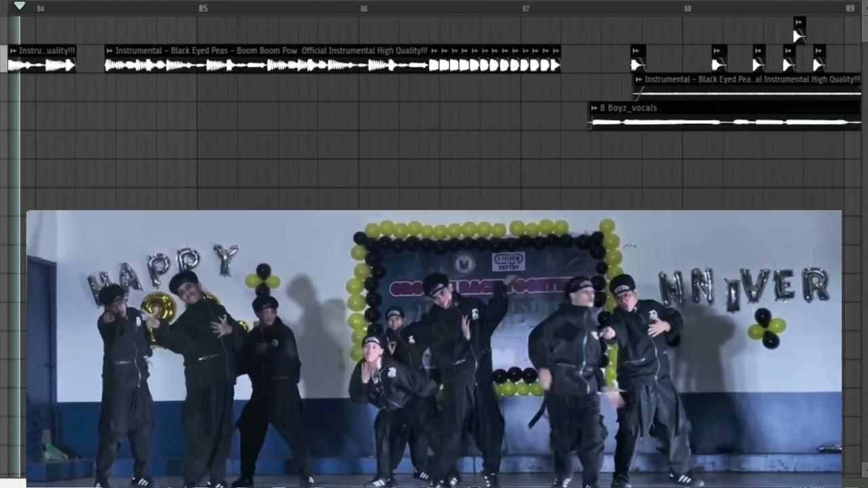Select 'Instrumental – Black Eyed Pea..al Instrumental' clip near bar 88
The image size is (868, 488).
747,87
